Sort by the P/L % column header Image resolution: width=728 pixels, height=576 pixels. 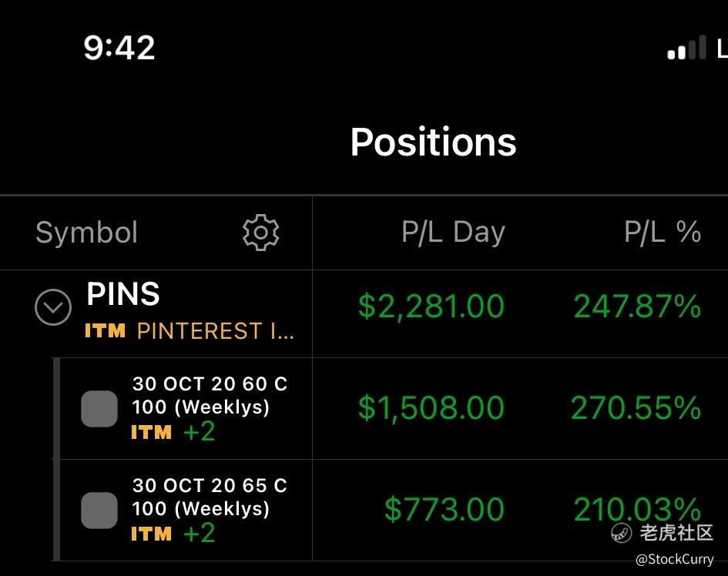(662, 233)
